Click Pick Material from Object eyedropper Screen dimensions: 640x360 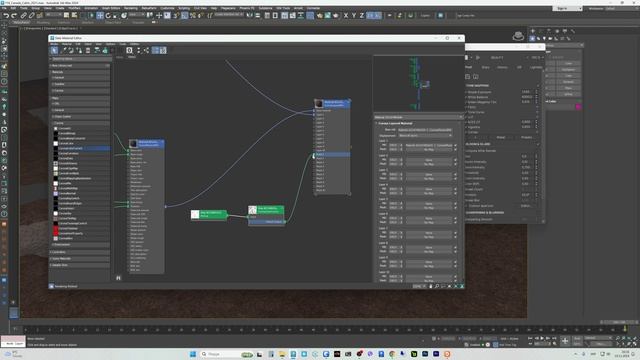(x=63, y=50)
